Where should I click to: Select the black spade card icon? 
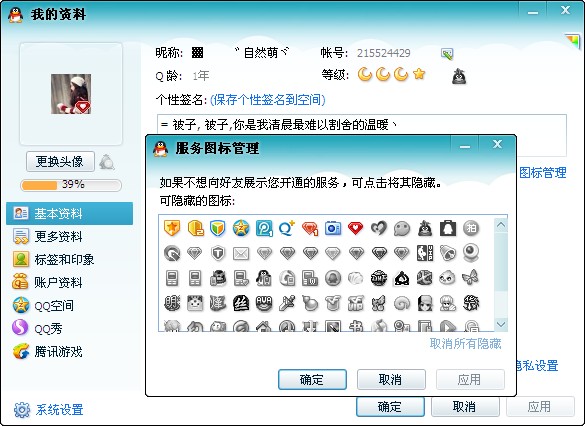point(402,278)
